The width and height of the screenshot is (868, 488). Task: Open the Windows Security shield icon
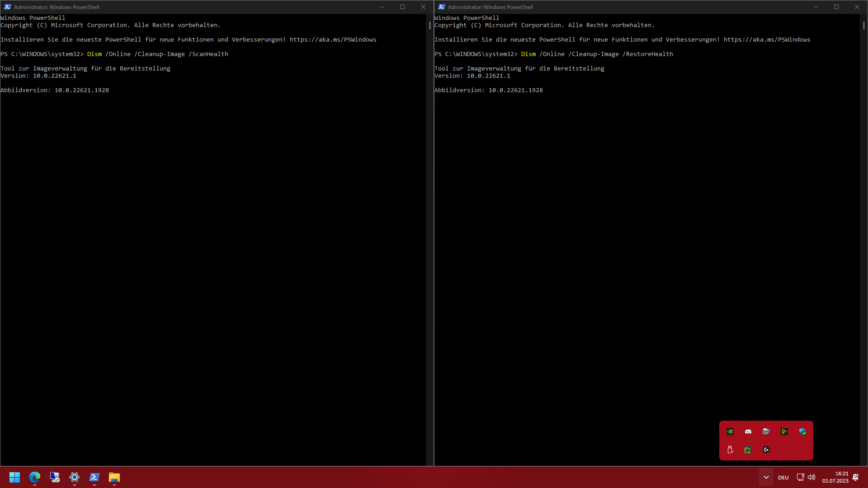point(802,432)
